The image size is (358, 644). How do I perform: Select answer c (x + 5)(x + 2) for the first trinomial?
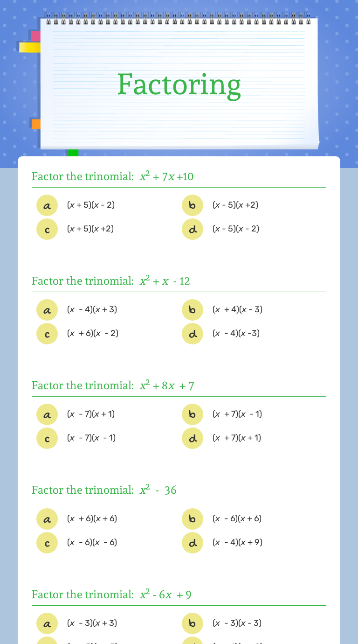coord(47,229)
